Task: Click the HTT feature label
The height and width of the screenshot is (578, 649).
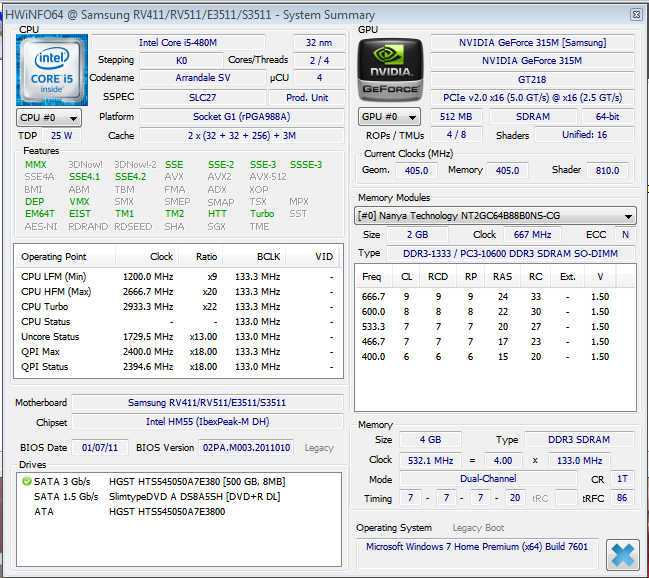Action: tap(217, 214)
